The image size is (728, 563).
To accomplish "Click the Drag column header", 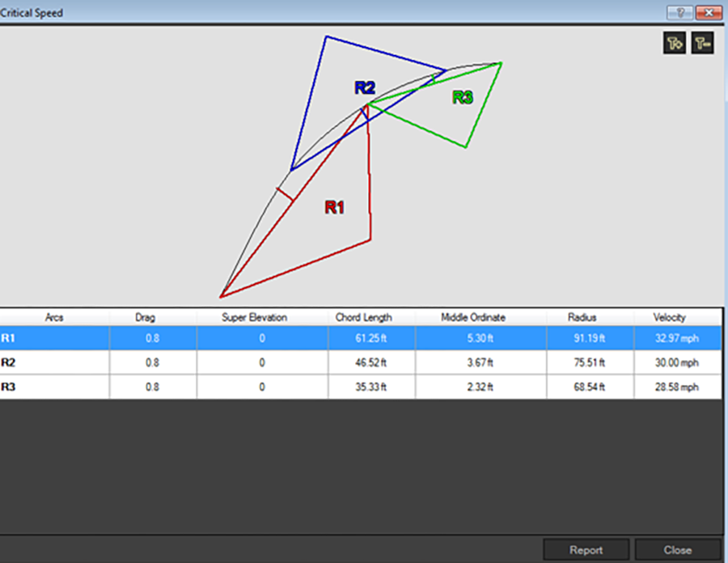I will pyautogui.click(x=152, y=317).
